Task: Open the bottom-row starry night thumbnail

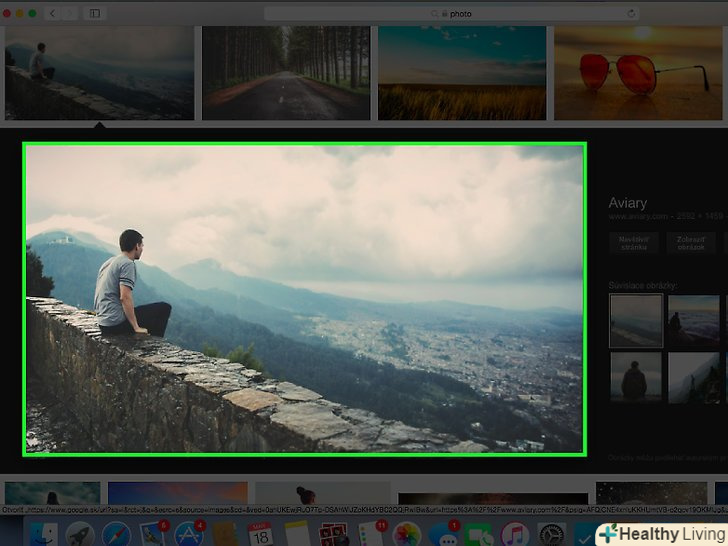Action: pos(651,494)
